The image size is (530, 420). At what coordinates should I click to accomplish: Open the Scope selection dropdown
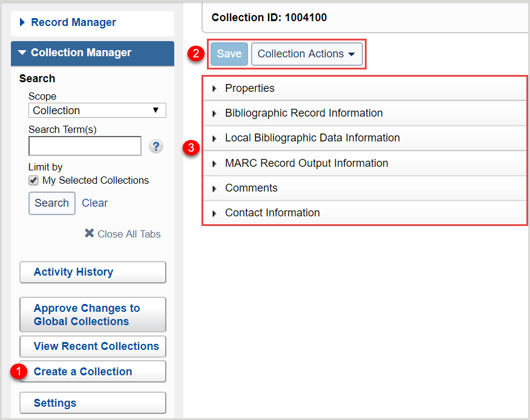click(97, 110)
